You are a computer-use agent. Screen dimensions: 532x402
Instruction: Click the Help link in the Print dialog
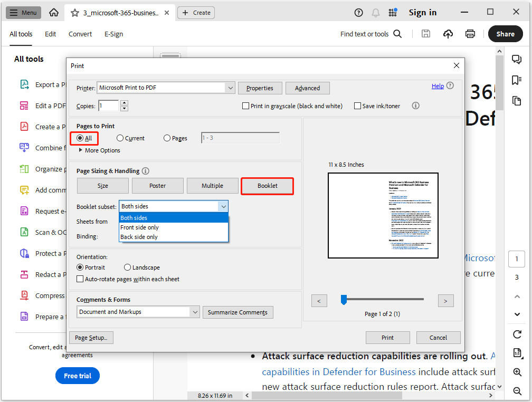click(x=438, y=86)
